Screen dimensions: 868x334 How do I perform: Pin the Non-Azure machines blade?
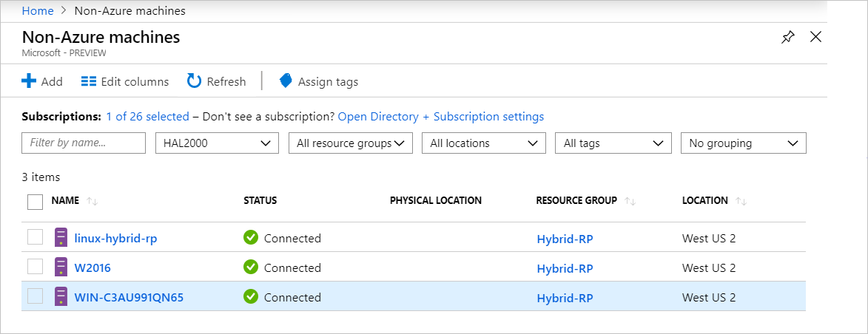tap(787, 37)
